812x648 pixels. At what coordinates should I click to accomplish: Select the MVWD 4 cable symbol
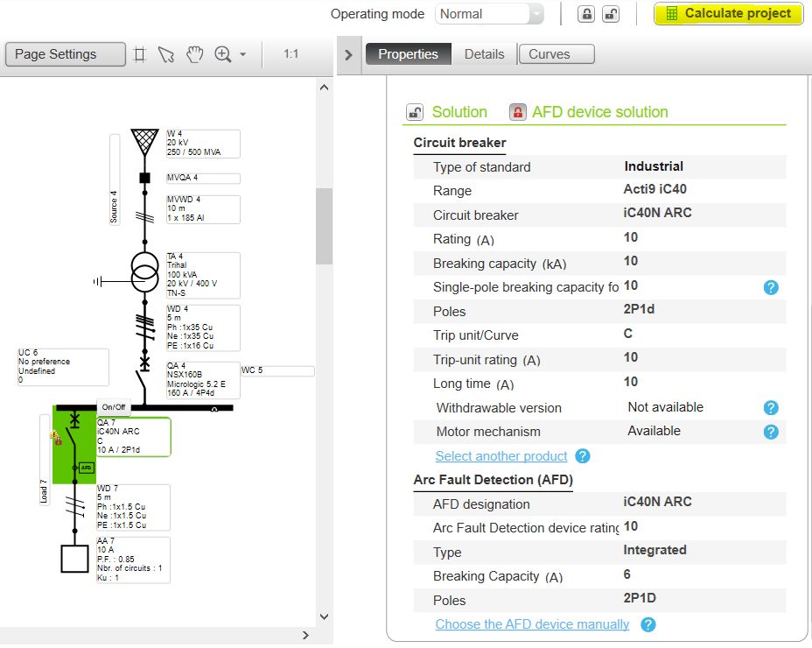(x=145, y=216)
